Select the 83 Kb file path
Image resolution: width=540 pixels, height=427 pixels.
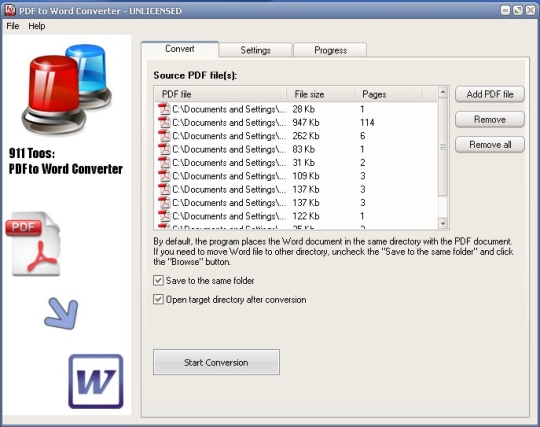(x=229, y=149)
